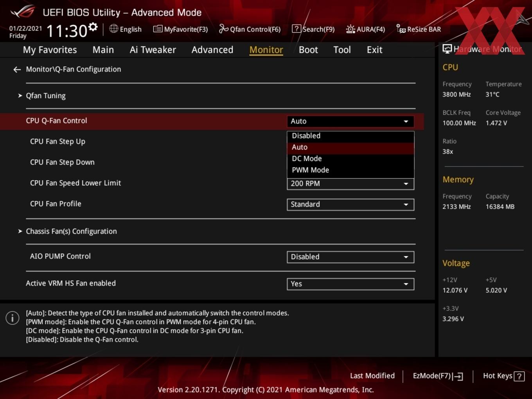This screenshot has height=399, width=532.
Task: Click the +12V reading 12.076 V
Action: pyautogui.click(x=455, y=290)
